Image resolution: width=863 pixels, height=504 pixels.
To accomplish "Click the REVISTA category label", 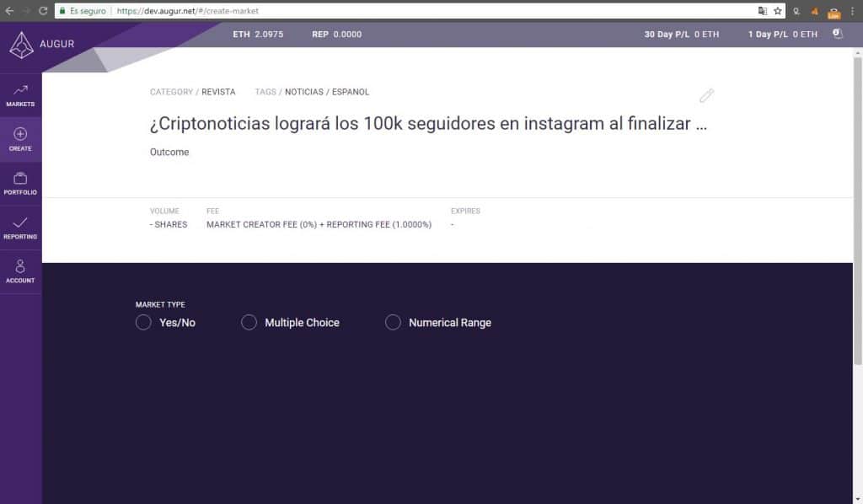I will [218, 92].
